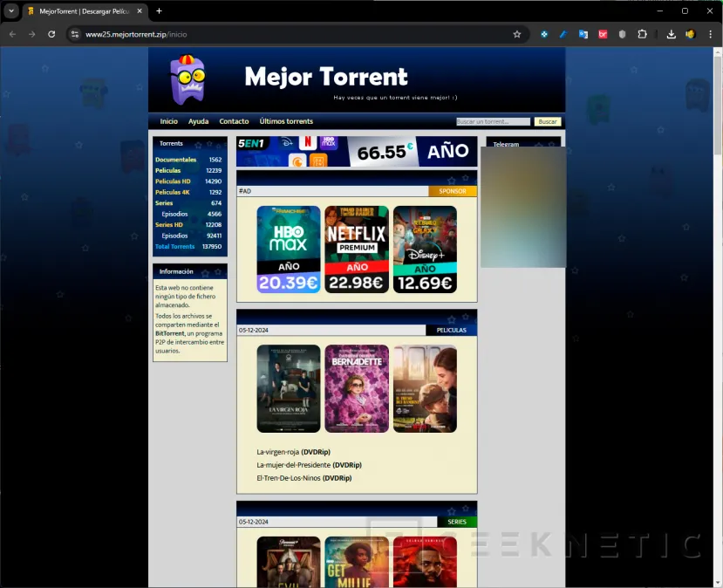723x588 pixels.
Task: Open the browser menu at top right
Action: tap(711, 34)
